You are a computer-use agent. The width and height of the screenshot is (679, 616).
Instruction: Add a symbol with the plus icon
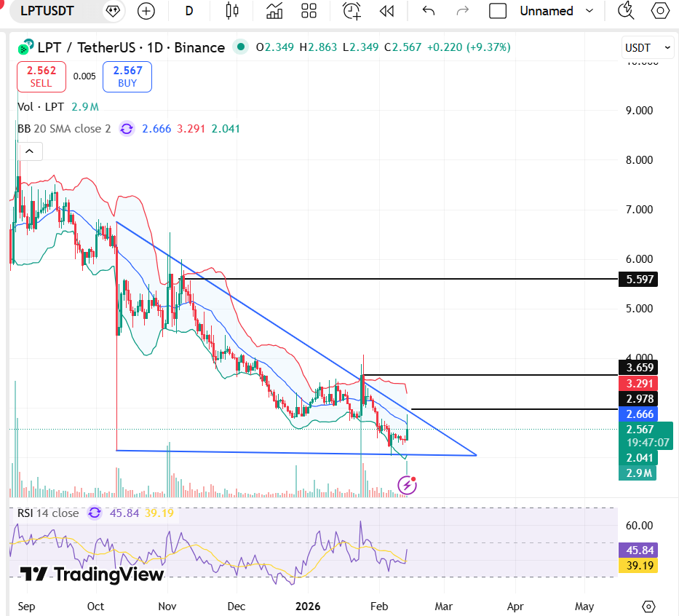pos(146,11)
